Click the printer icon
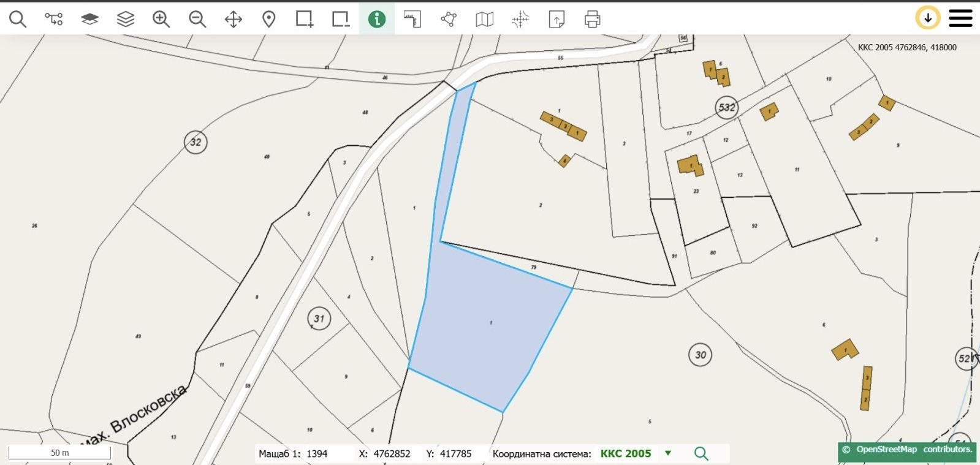 click(592, 19)
